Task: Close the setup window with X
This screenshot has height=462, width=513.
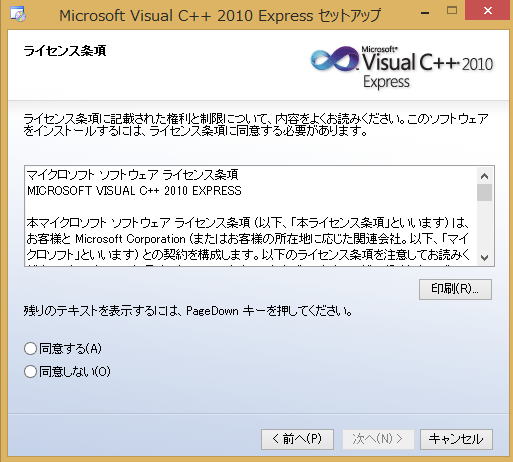Action: pos(488,10)
